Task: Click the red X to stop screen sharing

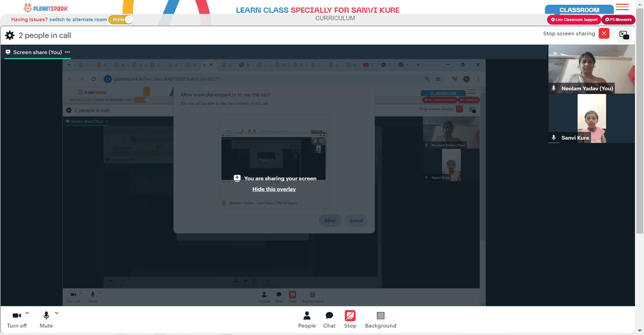Action: point(604,33)
